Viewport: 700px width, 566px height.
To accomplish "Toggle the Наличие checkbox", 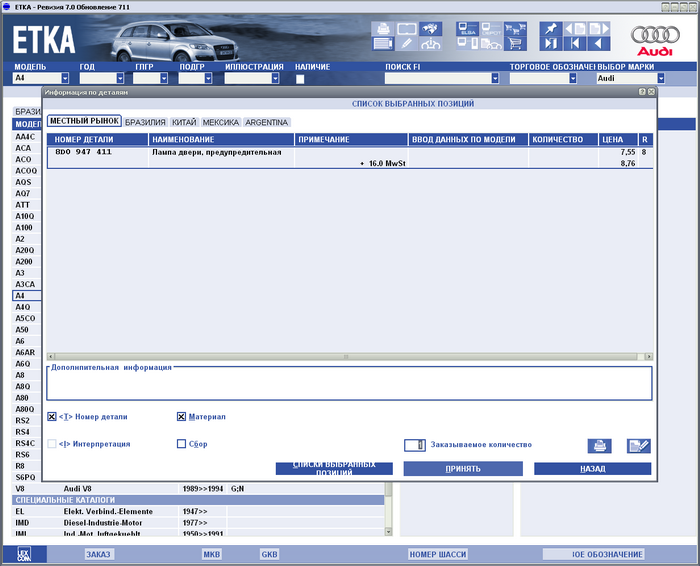I will [x=300, y=79].
